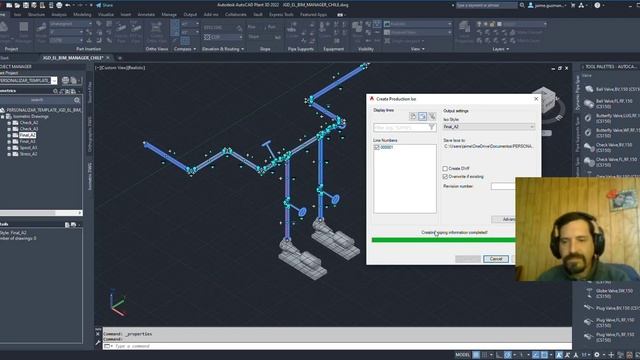Click the green progress bar in dialog
The width and height of the screenshot is (640, 360).
444,240
